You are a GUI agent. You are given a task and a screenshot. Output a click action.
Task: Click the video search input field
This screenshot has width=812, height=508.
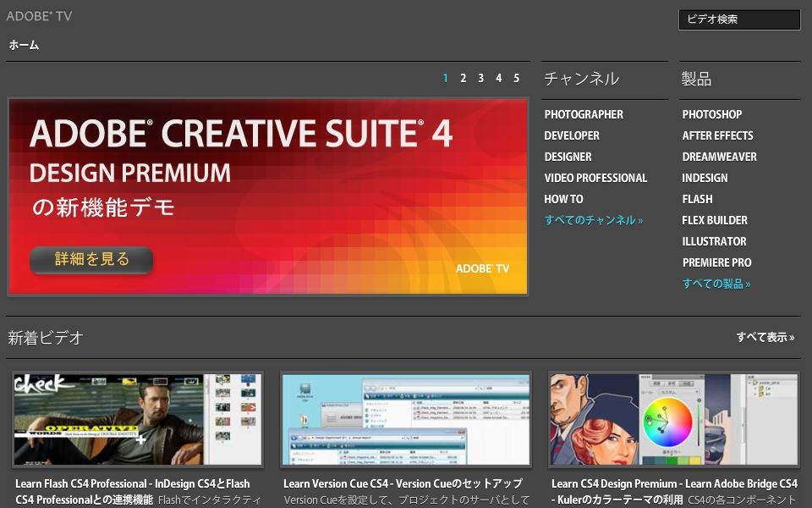[738, 19]
